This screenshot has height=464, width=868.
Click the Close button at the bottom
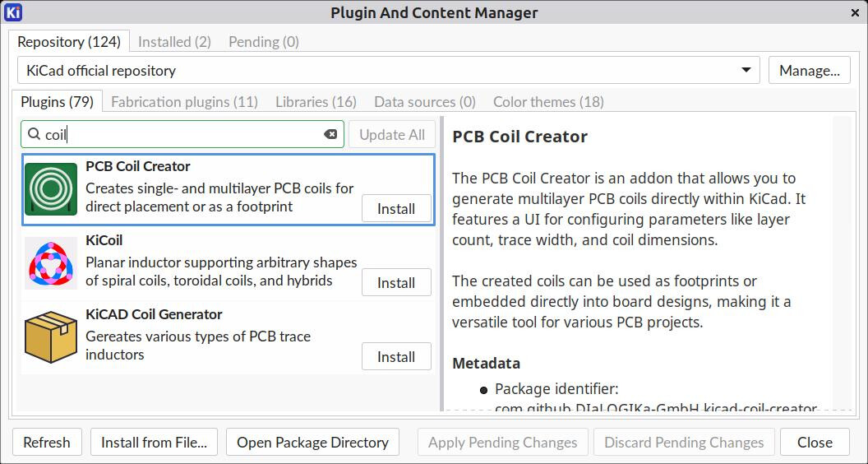coord(815,443)
